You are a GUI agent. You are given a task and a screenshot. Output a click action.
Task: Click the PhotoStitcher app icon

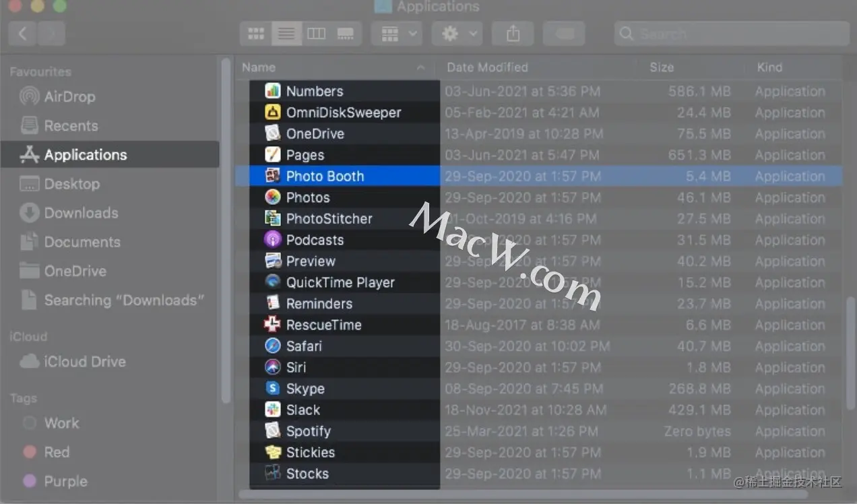272,218
